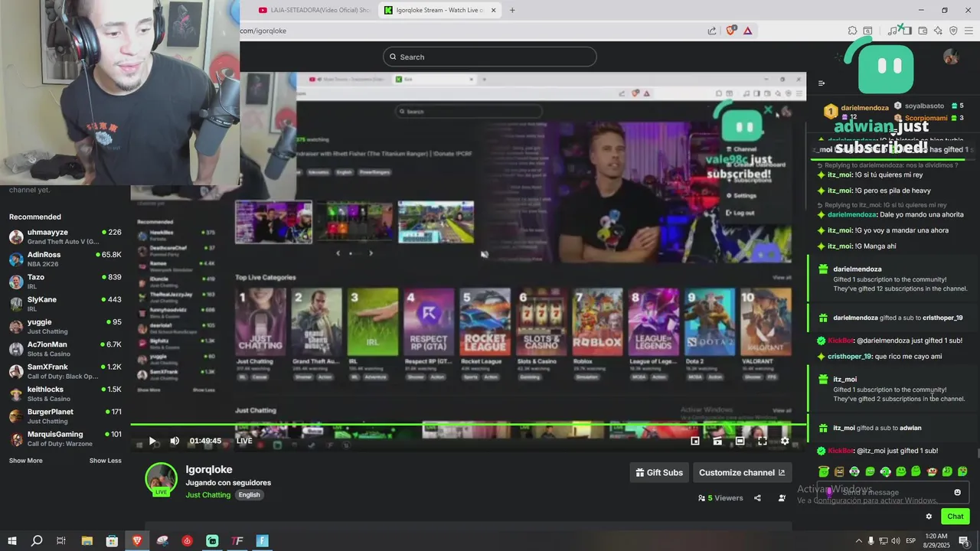Open the mini player (picture-in-picture) icon
Image resolution: width=980 pixels, height=551 pixels.
point(695,441)
